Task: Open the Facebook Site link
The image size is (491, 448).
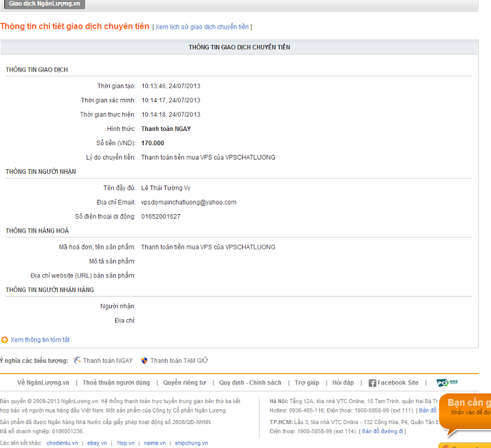Action: click(398, 383)
